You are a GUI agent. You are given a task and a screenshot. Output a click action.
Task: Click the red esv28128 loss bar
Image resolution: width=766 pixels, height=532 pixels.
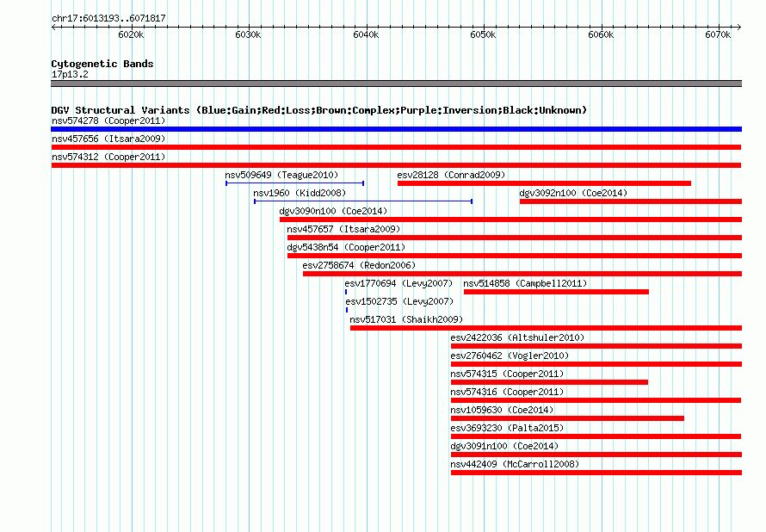coord(544,183)
